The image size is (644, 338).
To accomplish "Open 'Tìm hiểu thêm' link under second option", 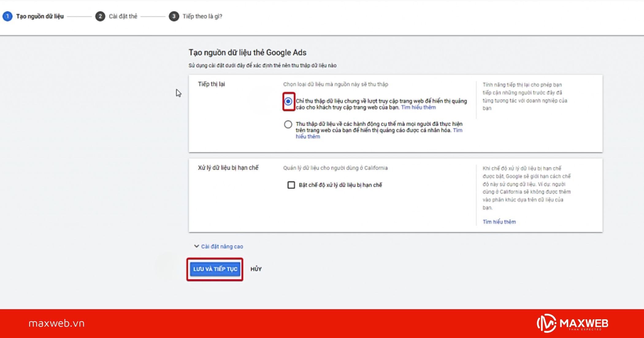I will (308, 136).
